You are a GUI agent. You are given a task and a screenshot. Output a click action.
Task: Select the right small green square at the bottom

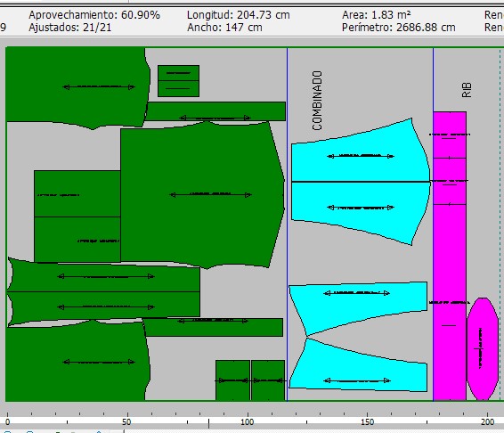click(268, 380)
